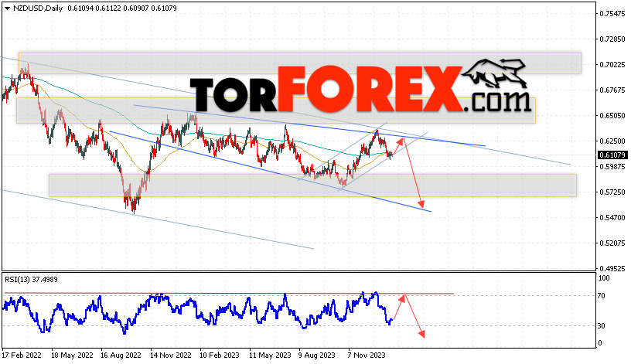This screenshot has width=631, height=364.
Task: Select the 0.62500 price axis label
Action: point(612,141)
